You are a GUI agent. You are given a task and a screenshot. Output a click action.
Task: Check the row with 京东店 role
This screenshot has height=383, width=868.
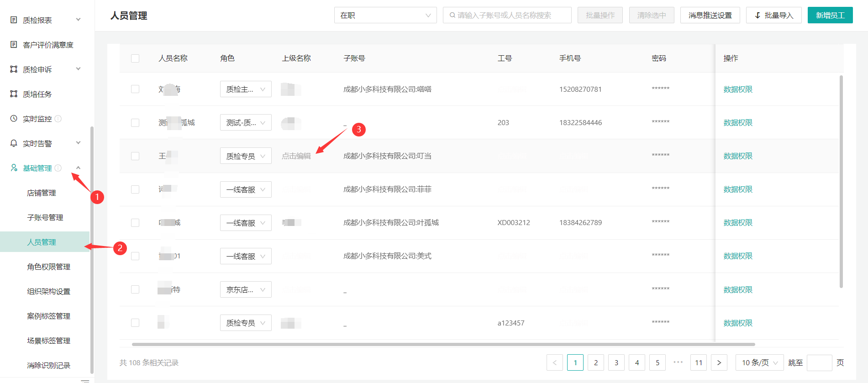coord(135,289)
